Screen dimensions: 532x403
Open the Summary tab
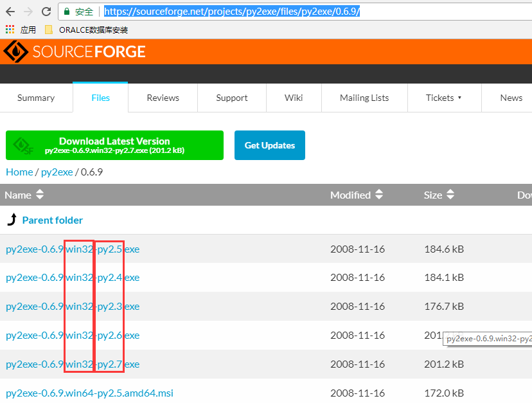click(x=36, y=98)
